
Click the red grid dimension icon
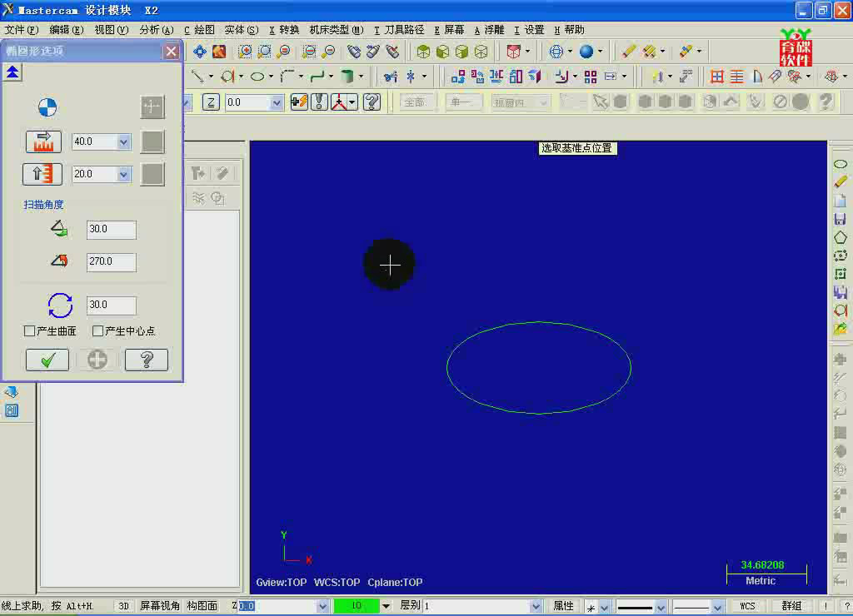[x=717, y=77]
